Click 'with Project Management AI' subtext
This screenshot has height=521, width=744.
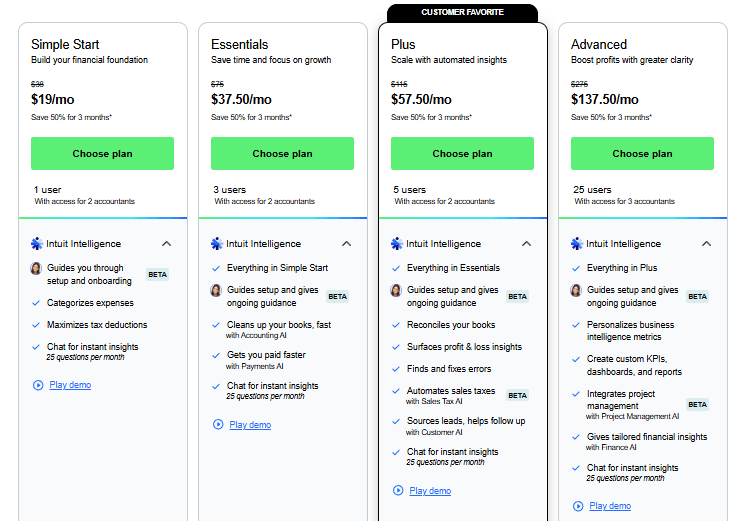[632, 416]
